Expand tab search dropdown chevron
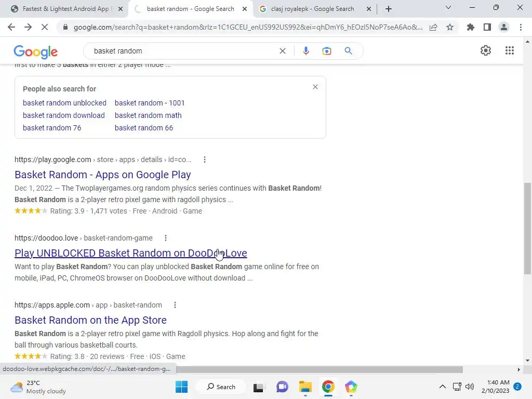This screenshot has width=532, height=399. pyautogui.click(x=448, y=7)
